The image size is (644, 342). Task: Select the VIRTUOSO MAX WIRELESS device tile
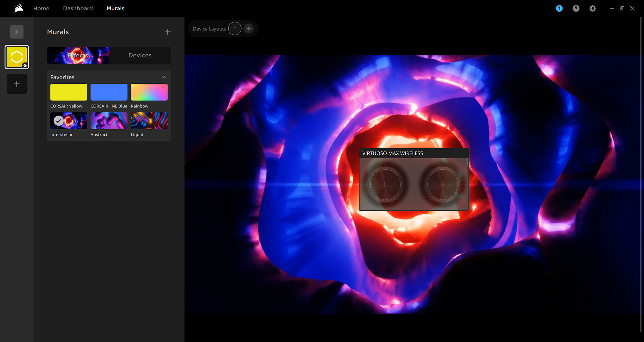(x=414, y=180)
